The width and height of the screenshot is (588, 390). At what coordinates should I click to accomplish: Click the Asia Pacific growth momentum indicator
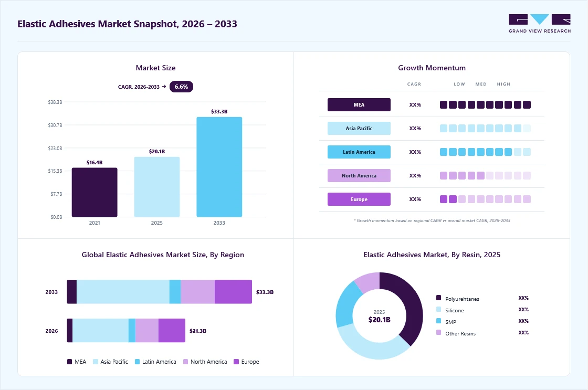tap(485, 128)
